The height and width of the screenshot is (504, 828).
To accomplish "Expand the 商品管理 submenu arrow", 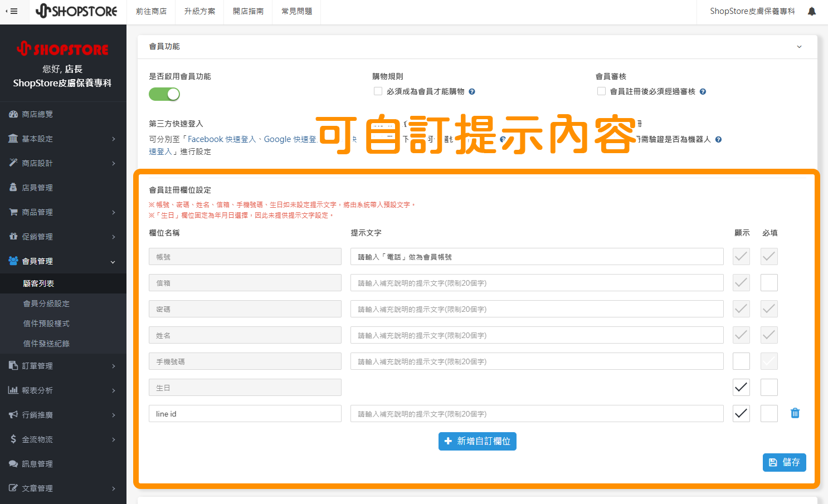I will (114, 212).
